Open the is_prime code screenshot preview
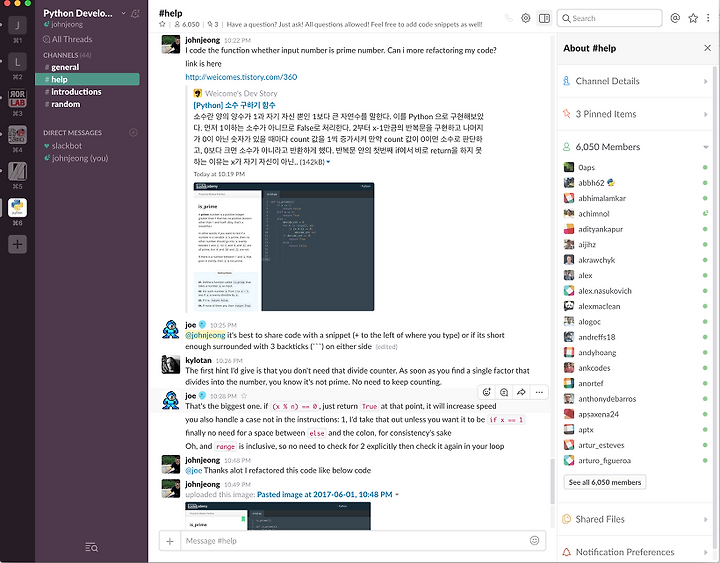The height and width of the screenshot is (563, 720). [x=284, y=247]
